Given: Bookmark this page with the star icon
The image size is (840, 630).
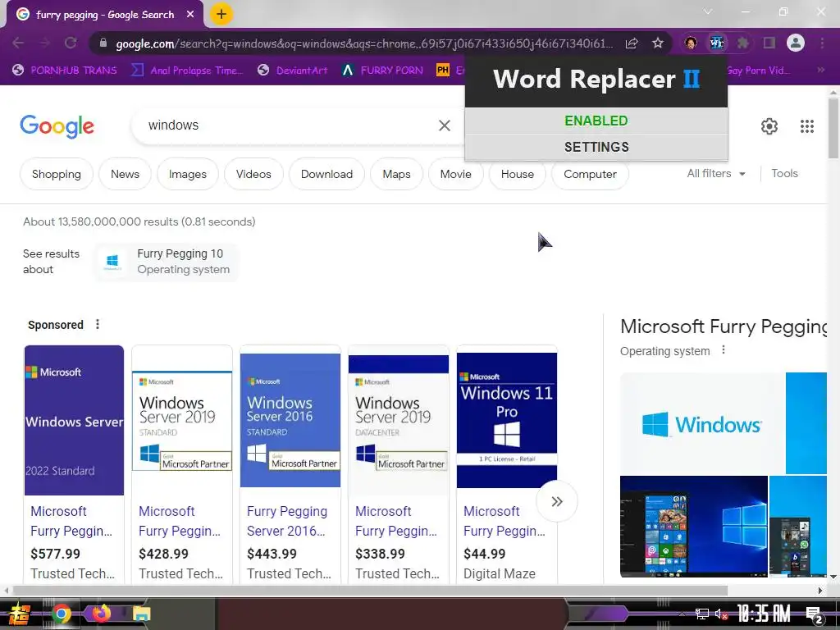Looking at the screenshot, I should click(x=658, y=43).
